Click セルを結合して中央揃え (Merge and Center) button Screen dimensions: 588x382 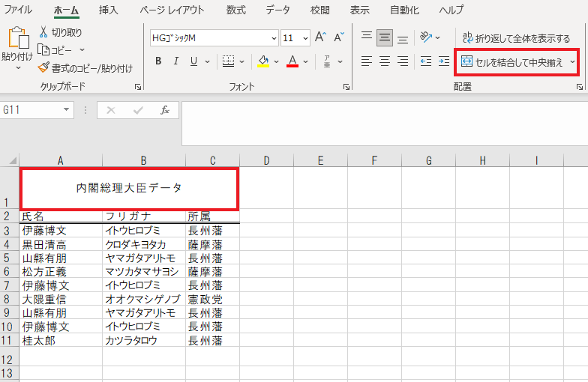tap(511, 62)
